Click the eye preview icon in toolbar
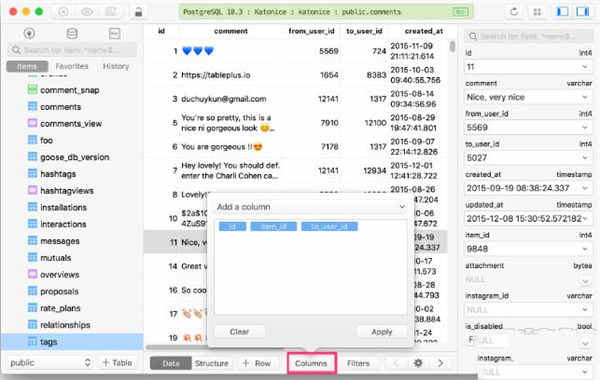This screenshot has width=600, height=380. click(x=87, y=12)
